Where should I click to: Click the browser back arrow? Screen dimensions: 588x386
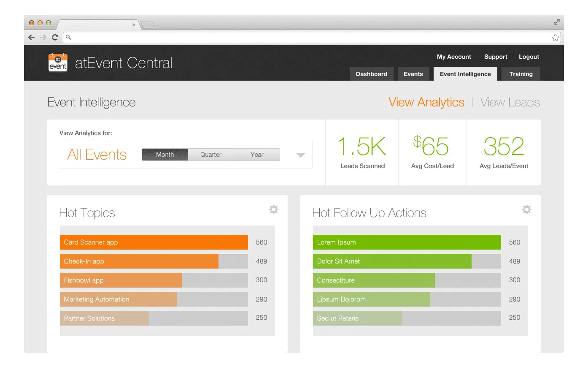[x=32, y=38]
